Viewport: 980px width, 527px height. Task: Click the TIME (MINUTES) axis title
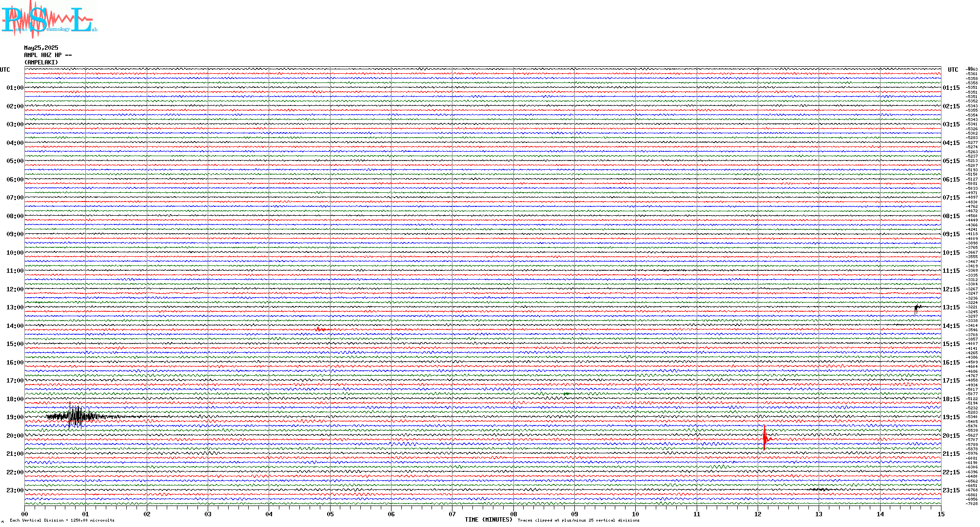tap(488, 520)
